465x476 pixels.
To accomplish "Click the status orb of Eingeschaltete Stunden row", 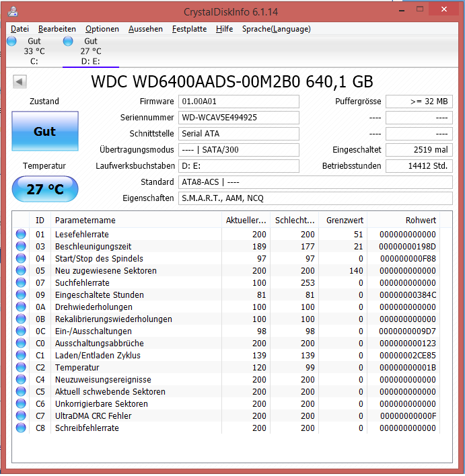I will pyautogui.click(x=21, y=294).
